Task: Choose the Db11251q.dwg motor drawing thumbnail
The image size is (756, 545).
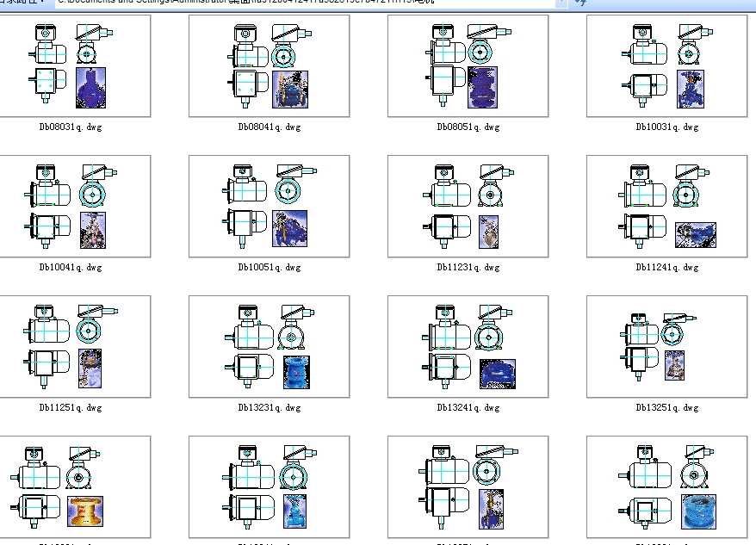Action: (75, 346)
